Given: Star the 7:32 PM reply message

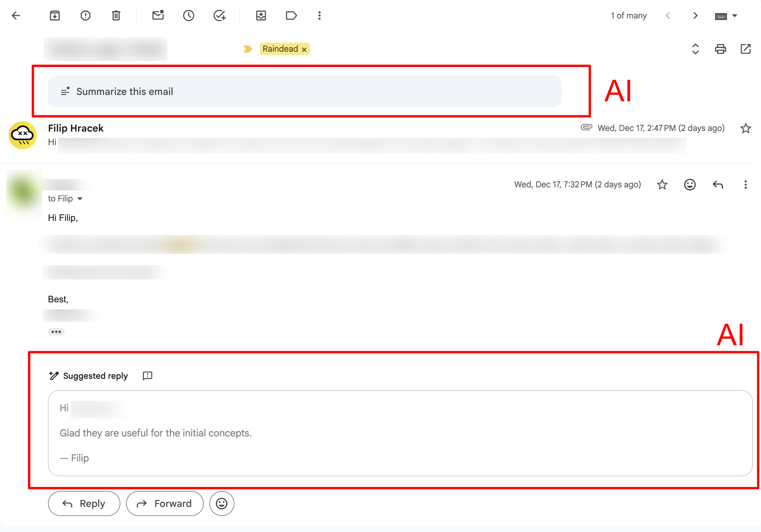Looking at the screenshot, I should point(662,185).
